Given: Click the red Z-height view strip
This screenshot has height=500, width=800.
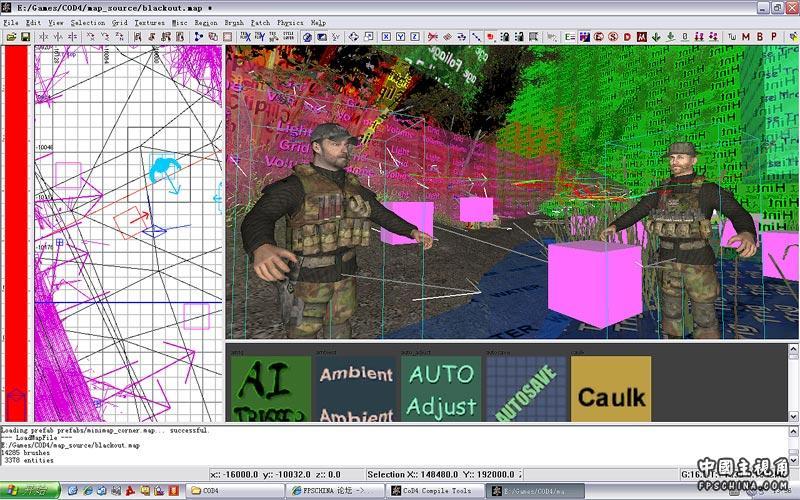Looking at the screenshot, I should click(x=16, y=233).
